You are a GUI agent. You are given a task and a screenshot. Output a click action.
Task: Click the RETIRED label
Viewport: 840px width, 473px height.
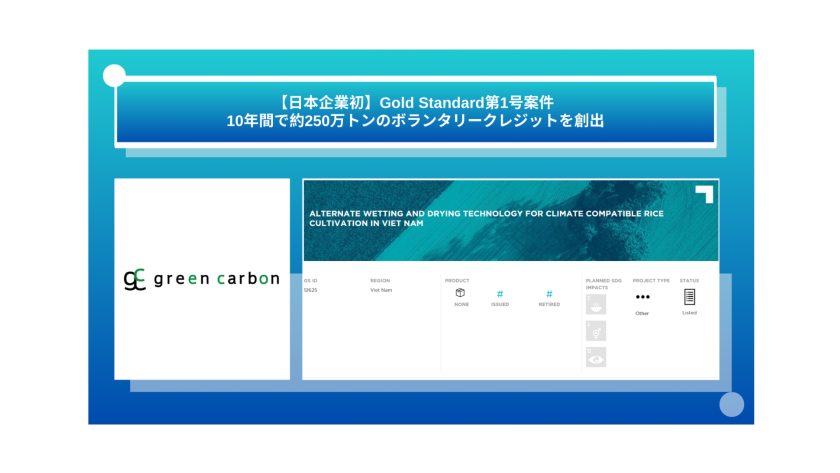tap(549, 304)
